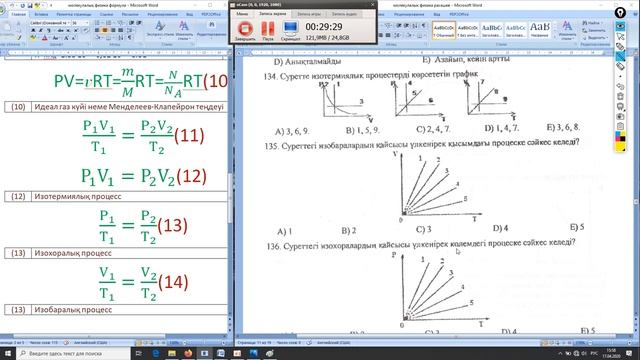Open Ссылки tab in left Word window
This screenshot has height=360, width=640.
[x=107, y=14]
